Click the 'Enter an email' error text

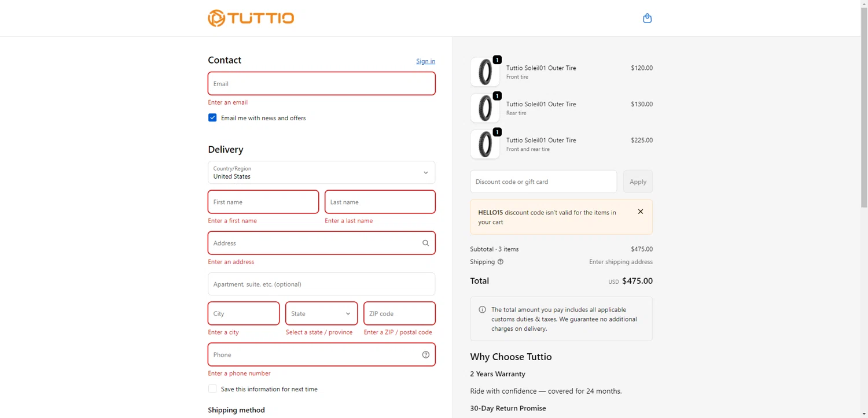[x=228, y=102]
